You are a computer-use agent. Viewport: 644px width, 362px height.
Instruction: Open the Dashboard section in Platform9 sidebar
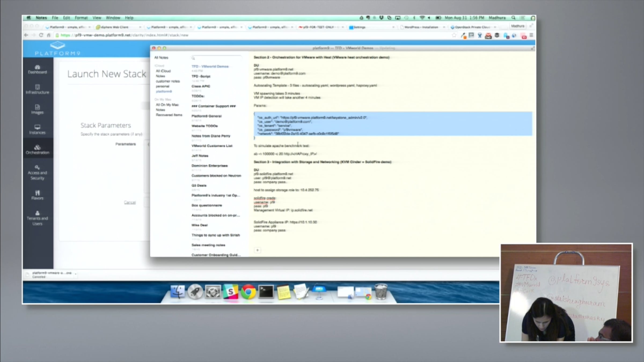pos(37,69)
